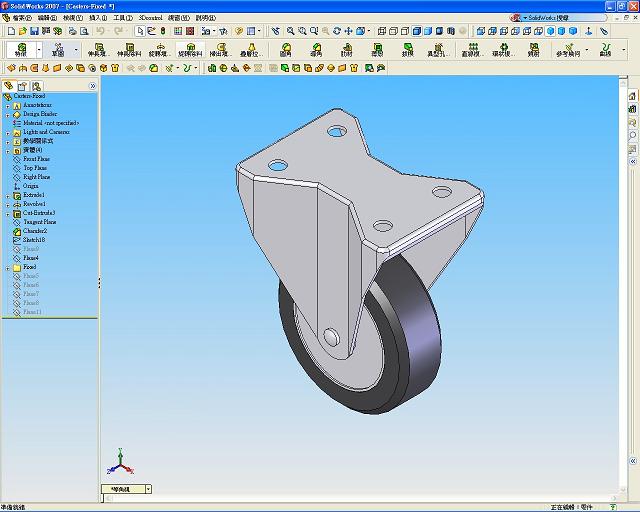Screen dimensions: 640x512
Task: Expand the Extrude1 feature node
Action: coord(8,196)
